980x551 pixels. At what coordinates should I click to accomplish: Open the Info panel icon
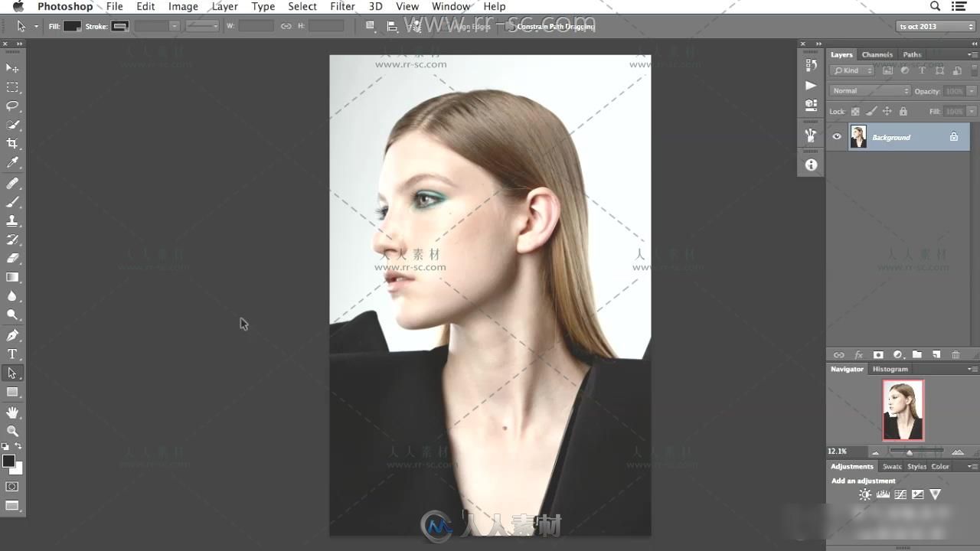pos(811,165)
